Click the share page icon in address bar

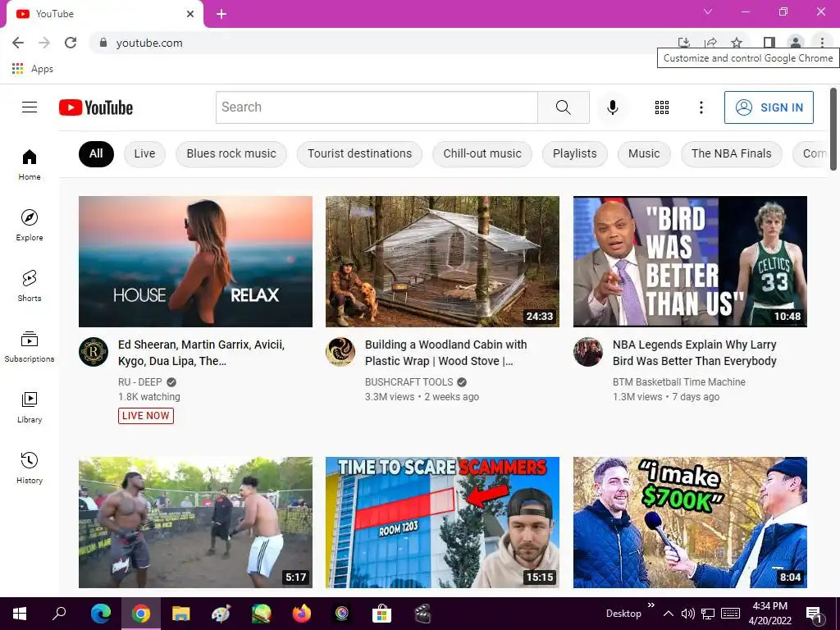pos(710,43)
